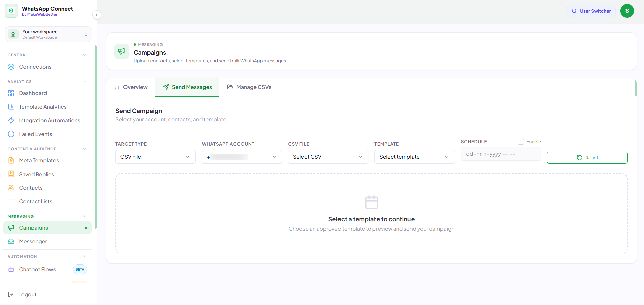Click the User Switcher button
Screen dimensions: 644x305
[591, 11]
